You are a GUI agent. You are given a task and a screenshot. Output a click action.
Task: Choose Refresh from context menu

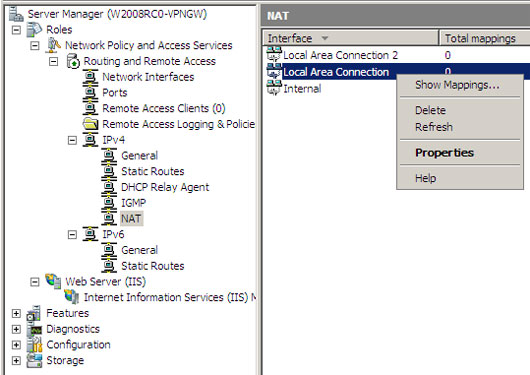(460, 127)
